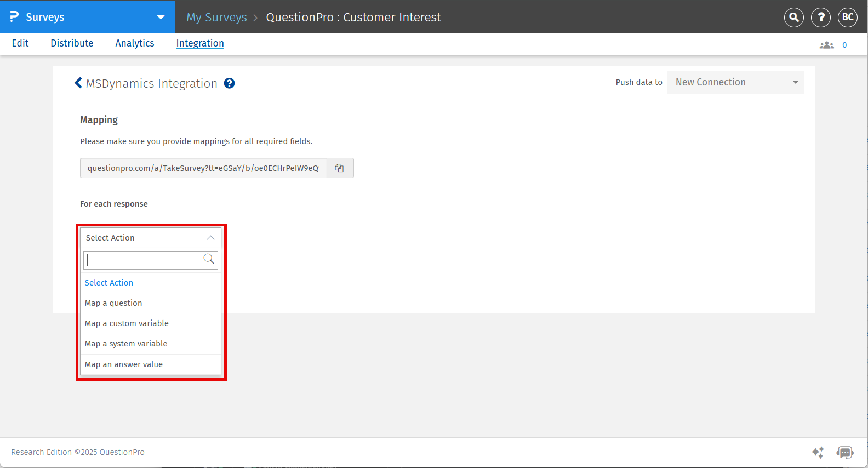Select the Integration tab
Screen dimensions: 868x468
coord(200,43)
